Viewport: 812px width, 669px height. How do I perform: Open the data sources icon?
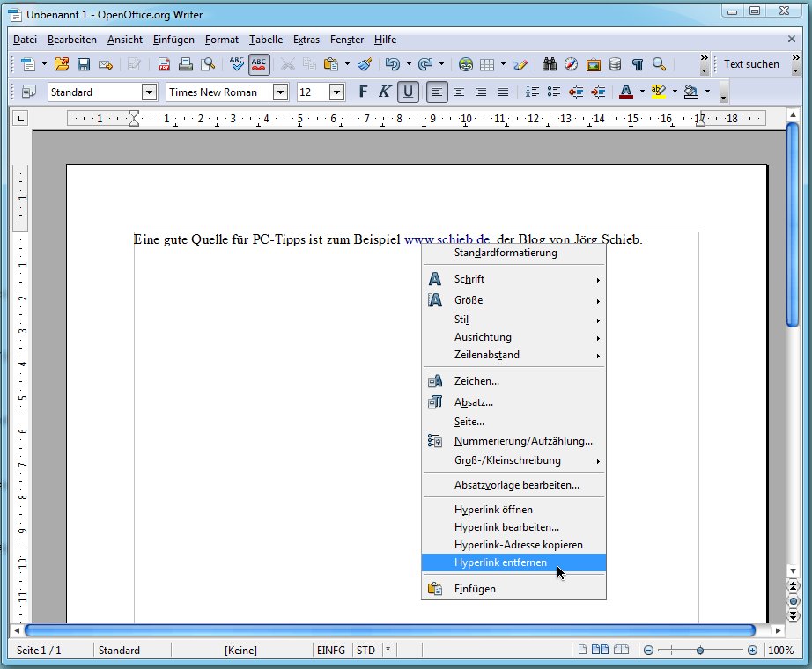(616, 64)
